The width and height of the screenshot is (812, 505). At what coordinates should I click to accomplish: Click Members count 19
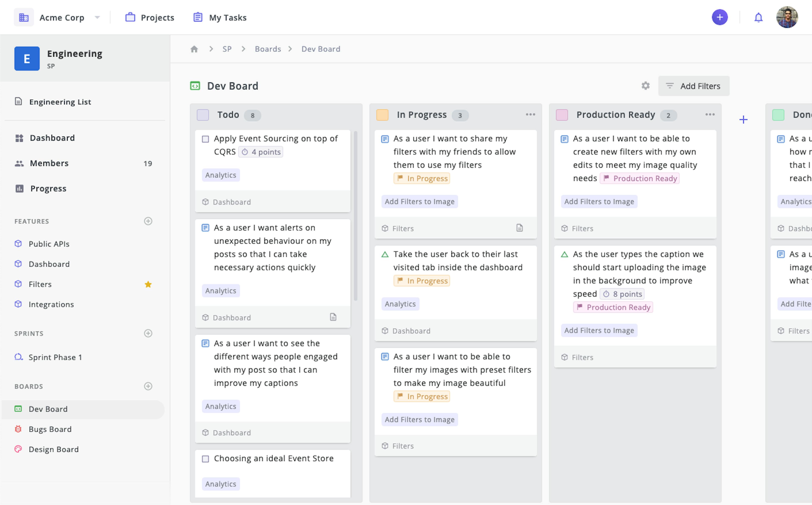pos(148,163)
